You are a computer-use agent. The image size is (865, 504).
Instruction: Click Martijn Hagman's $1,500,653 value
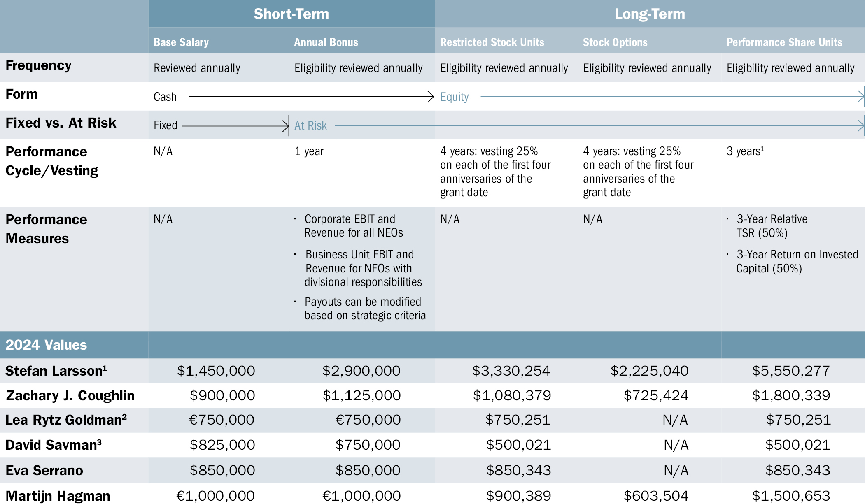coord(790,496)
